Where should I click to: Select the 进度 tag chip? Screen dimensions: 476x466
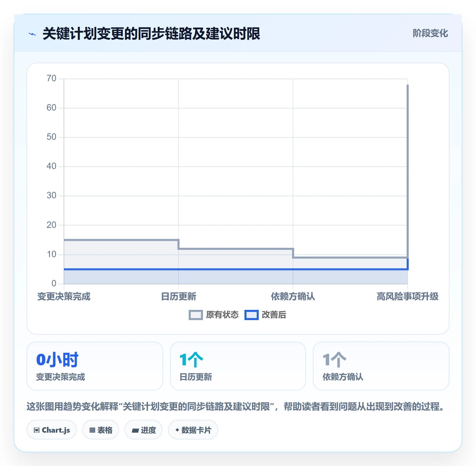pos(143,430)
